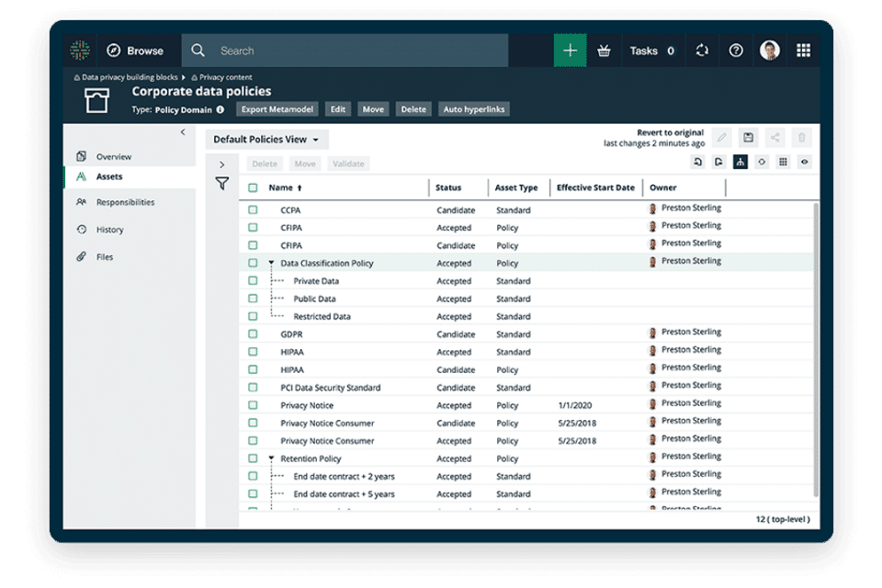Toggle the select all rows checkbox

click(254, 188)
